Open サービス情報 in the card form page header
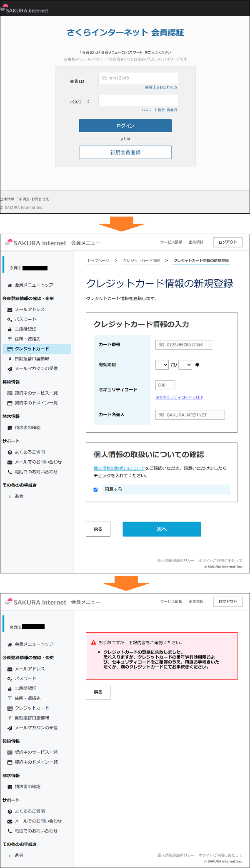 point(171,242)
